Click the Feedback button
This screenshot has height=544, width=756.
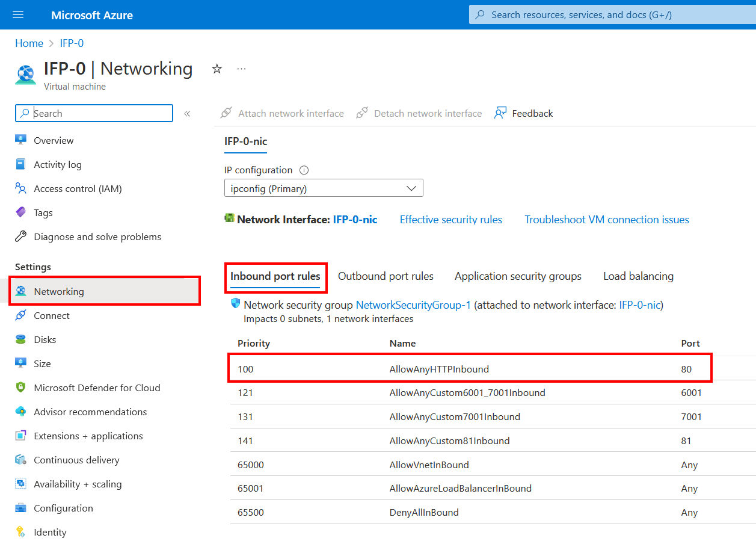tap(523, 113)
